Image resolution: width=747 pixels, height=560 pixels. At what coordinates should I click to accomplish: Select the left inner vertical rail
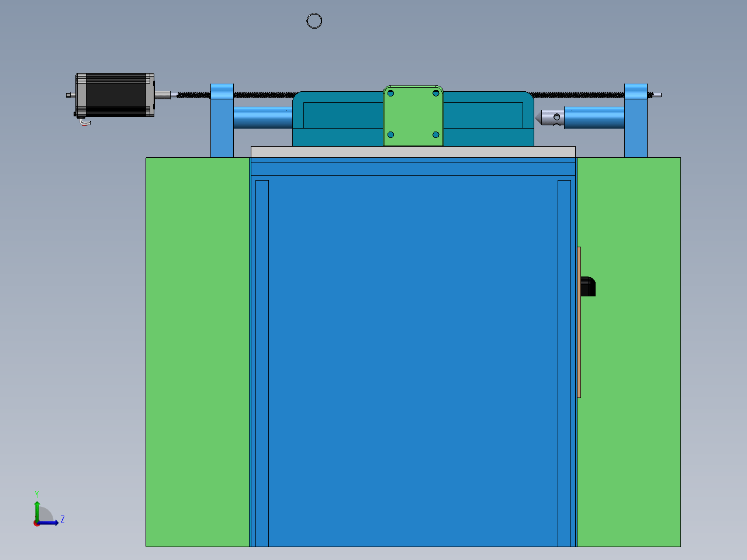coord(262,363)
